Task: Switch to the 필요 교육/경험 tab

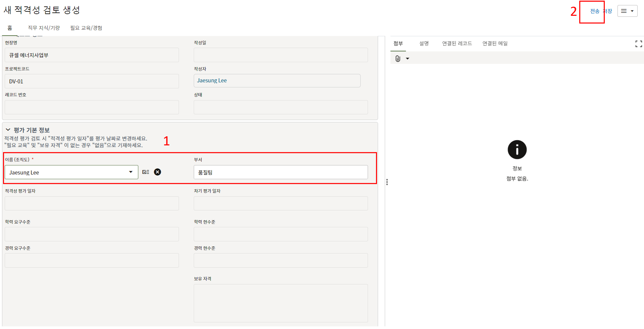Action: tap(86, 28)
